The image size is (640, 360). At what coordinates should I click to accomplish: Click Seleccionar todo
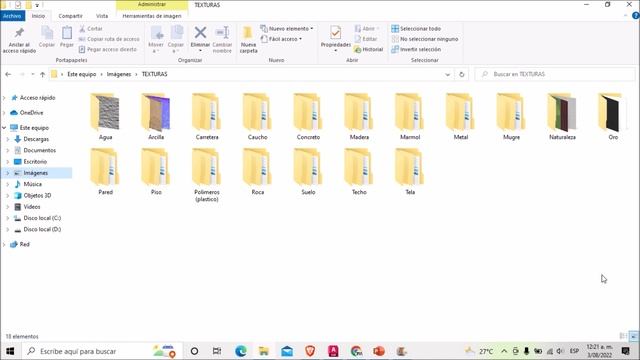(416, 29)
